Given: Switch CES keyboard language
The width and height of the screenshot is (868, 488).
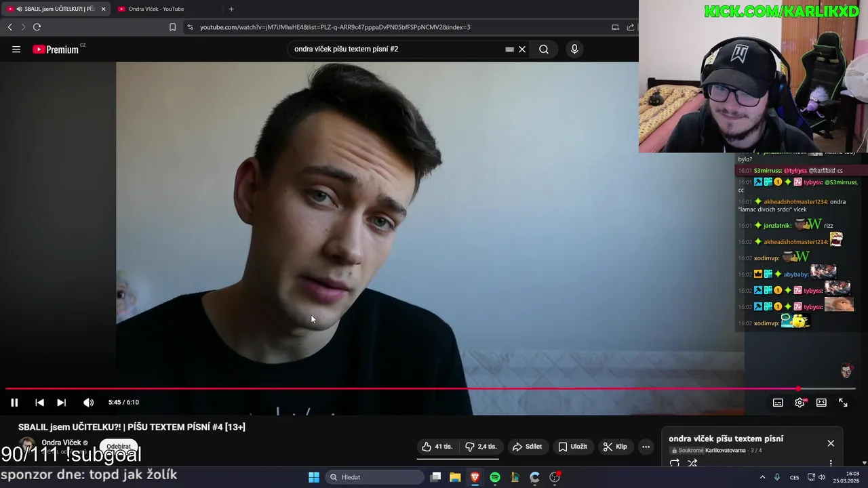Looking at the screenshot, I should pos(794,477).
